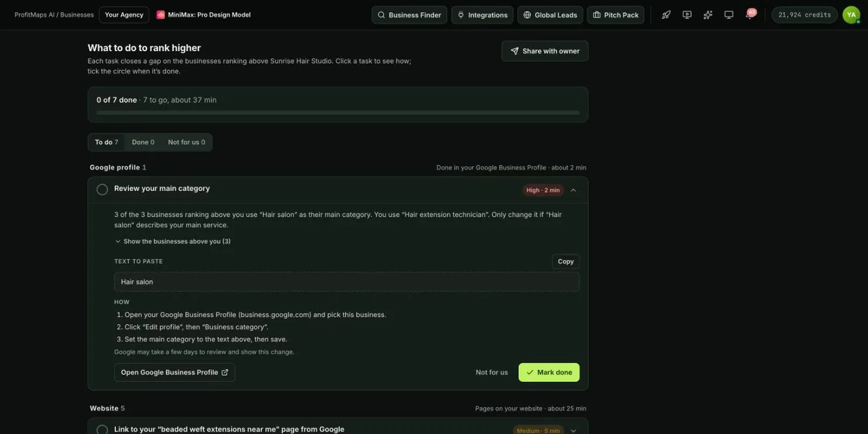Click the Medium · 5 min priority badge
This screenshot has height=434, width=868.
(538, 430)
